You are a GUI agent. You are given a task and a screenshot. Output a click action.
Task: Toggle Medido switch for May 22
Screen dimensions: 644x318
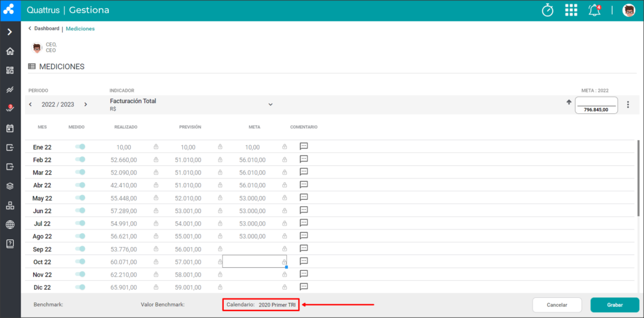(x=80, y=198)
